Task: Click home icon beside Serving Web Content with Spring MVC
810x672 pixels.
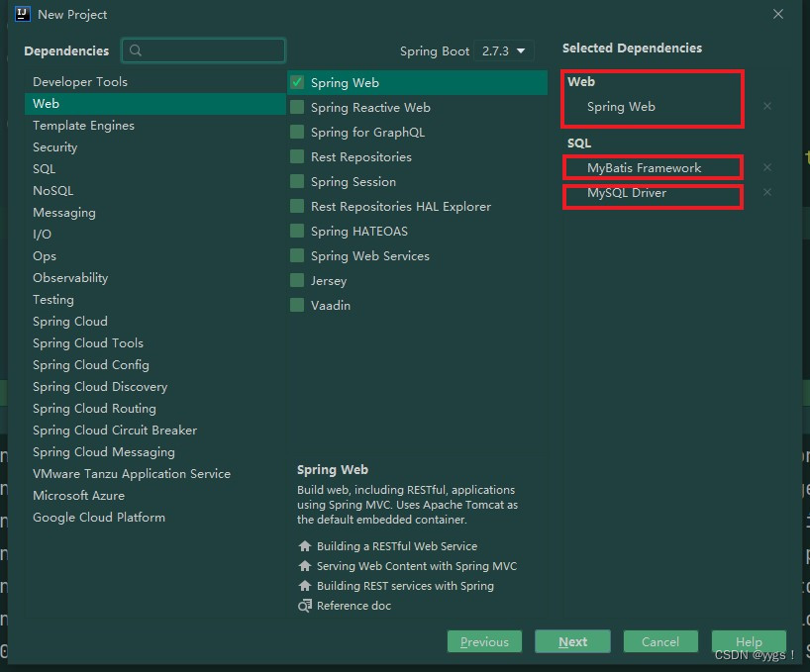Action: pos(305,566)
